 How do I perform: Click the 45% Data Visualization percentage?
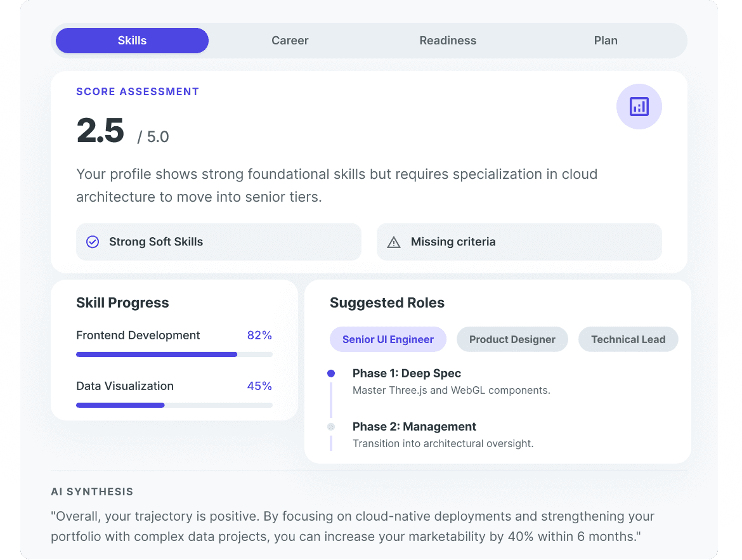[259, 386]
